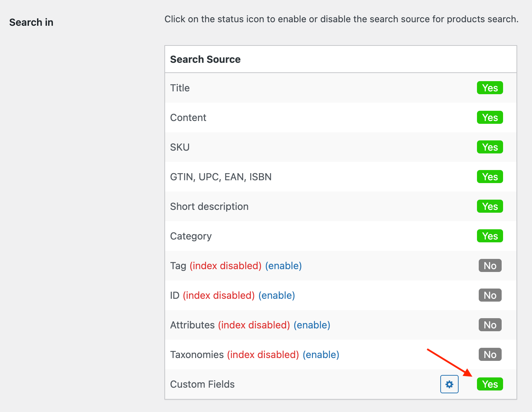The image size is (532, 412).
Task: Open Custom Fields gear settings
Action: point(449,384)
